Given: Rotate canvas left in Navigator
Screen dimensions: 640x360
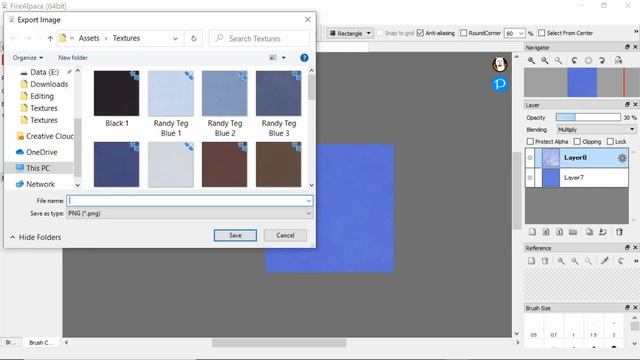Looking at the screenshot, I should coord(575,60).
